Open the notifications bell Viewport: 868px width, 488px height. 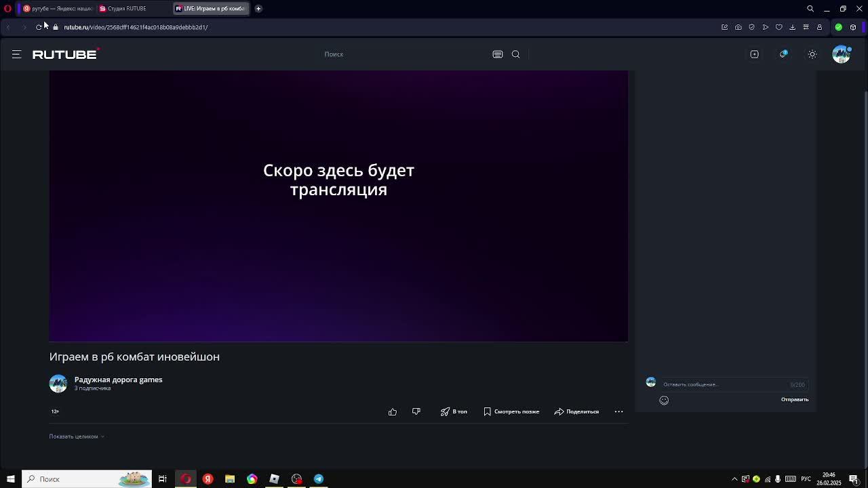(783, 54)
